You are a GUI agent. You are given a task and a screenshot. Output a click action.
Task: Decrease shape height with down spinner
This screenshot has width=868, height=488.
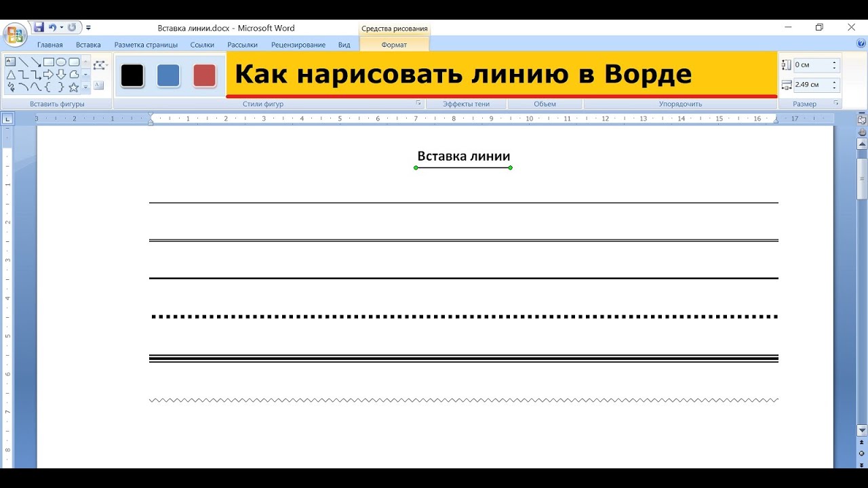click(x=835, y=68)
